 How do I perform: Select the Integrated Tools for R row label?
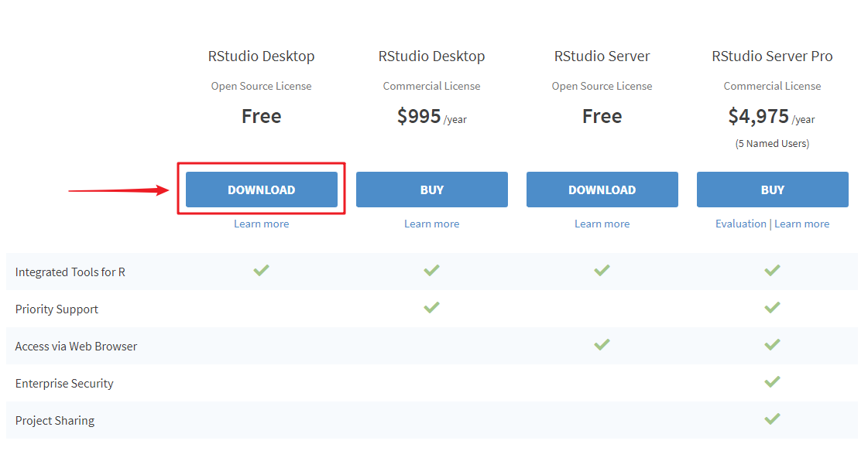pos(70,272)
